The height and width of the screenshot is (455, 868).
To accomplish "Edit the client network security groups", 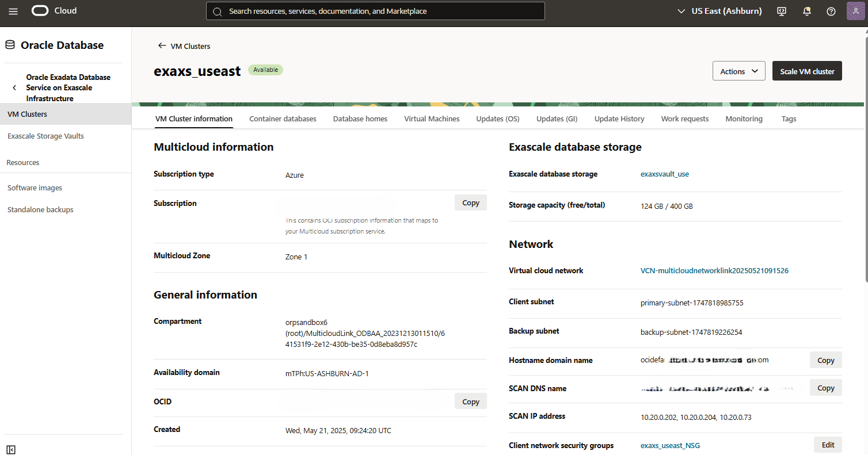I will [x=828, y=445].
